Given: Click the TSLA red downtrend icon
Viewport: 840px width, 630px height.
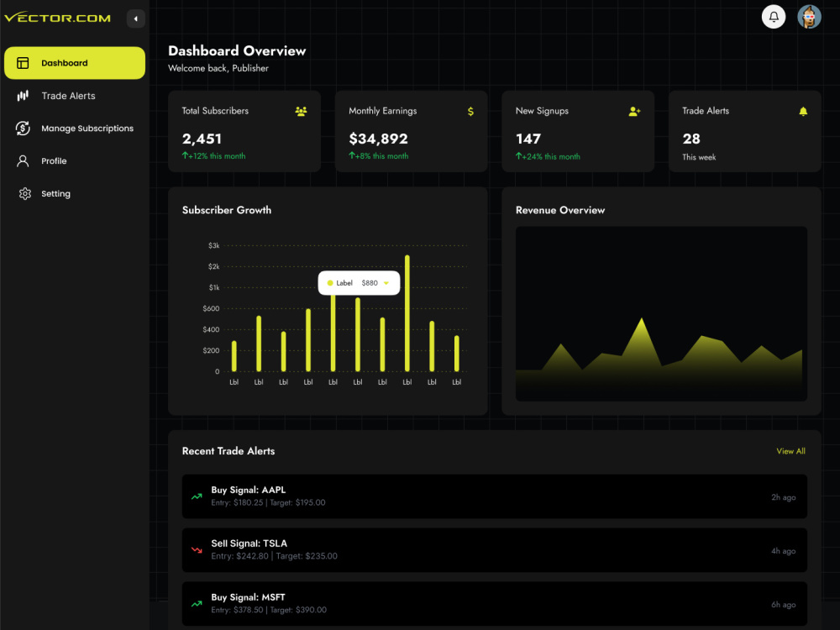Looking at the screenshot, I should 197,550.
